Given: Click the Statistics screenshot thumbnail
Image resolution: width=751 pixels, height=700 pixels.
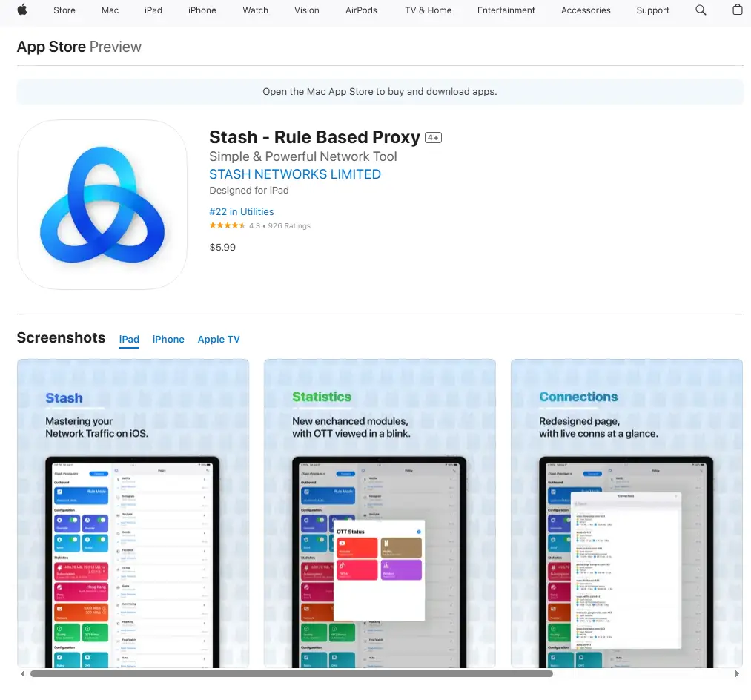Looking at the screenshot, I should 380,513.
